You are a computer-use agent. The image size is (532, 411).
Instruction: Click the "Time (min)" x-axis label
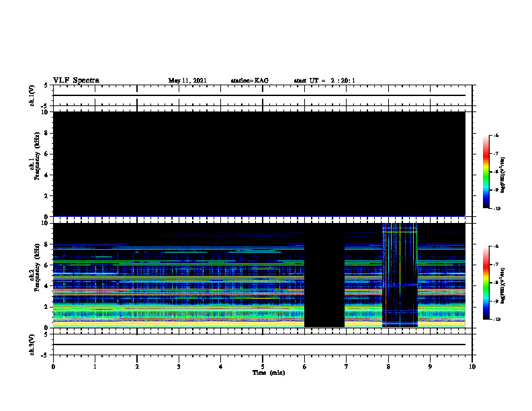[x=269, y=373]
